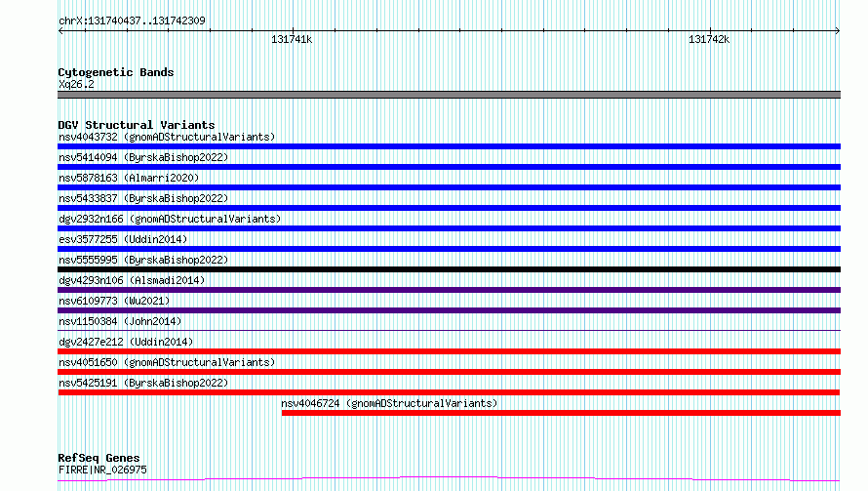Image resolution: width=868 pixels, height=491 pixels.
Task: Open variant nsv5555995 (ByrskaBishop2022) label
Action: coord(143,260)
